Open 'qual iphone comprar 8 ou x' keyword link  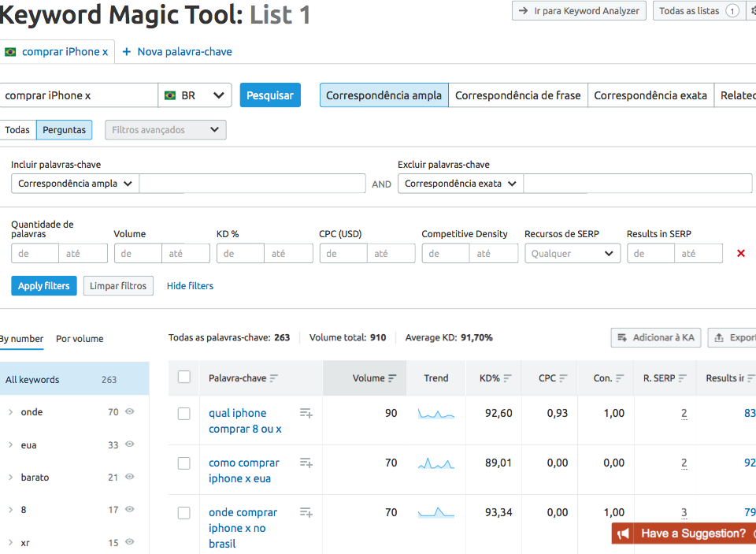[245, 421]
